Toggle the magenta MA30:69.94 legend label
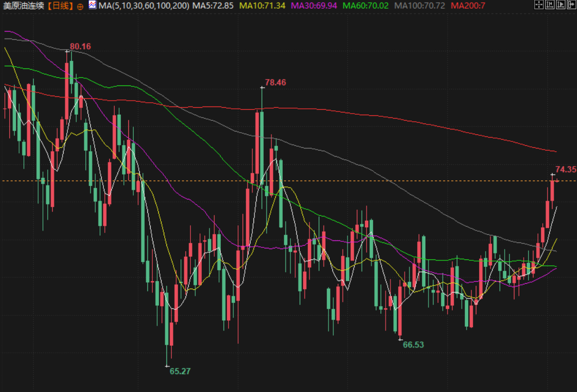 (314, 6)
